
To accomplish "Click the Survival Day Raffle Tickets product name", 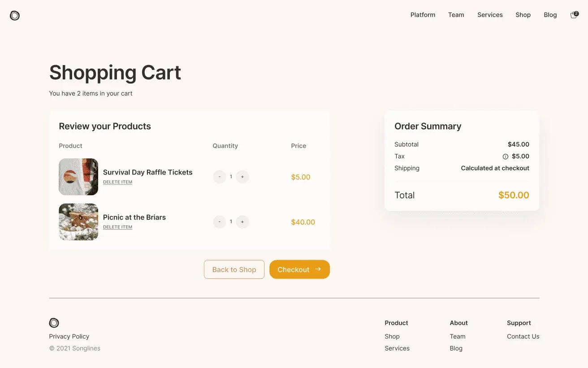I will (x=148, y=172).
